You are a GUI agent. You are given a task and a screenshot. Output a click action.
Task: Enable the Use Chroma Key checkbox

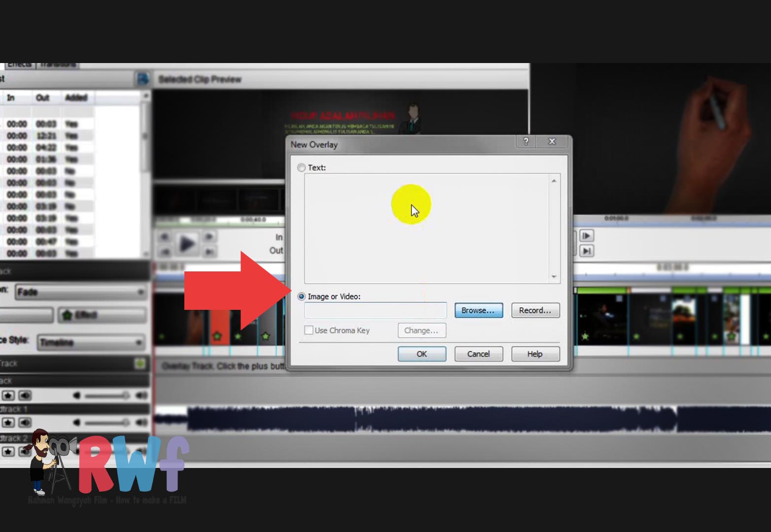pos(309,330)
